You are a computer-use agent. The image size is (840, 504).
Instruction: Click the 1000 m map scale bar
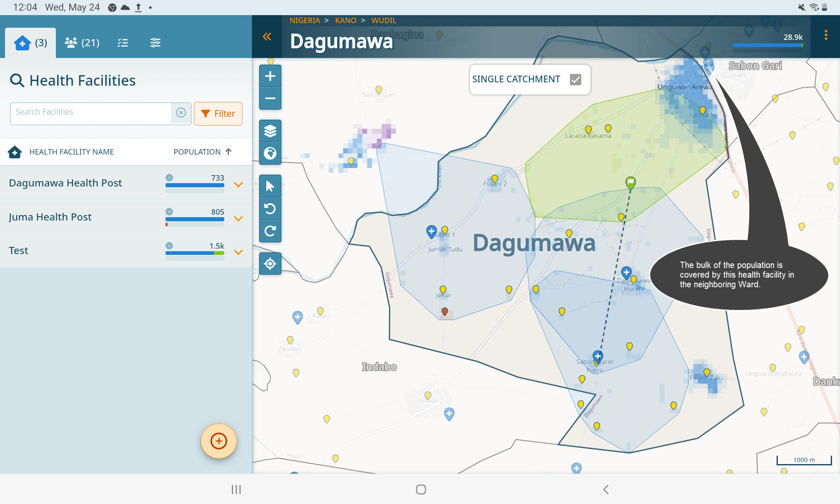(x=804, y=460)
